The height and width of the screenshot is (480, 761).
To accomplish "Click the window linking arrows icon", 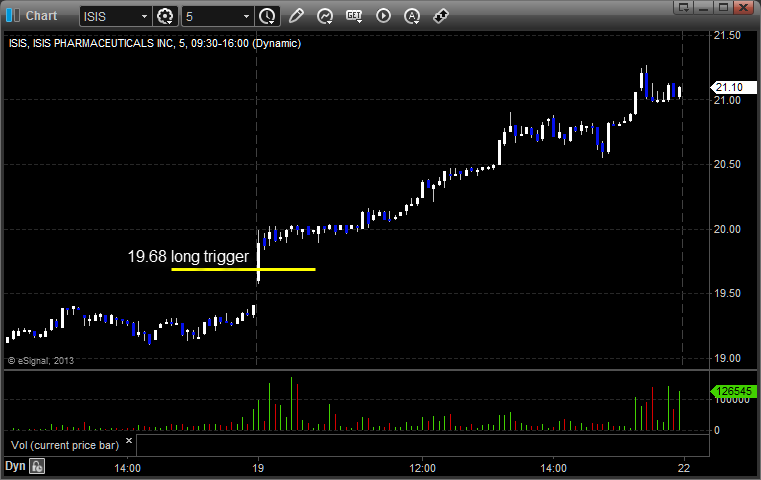I will (441, 16).
